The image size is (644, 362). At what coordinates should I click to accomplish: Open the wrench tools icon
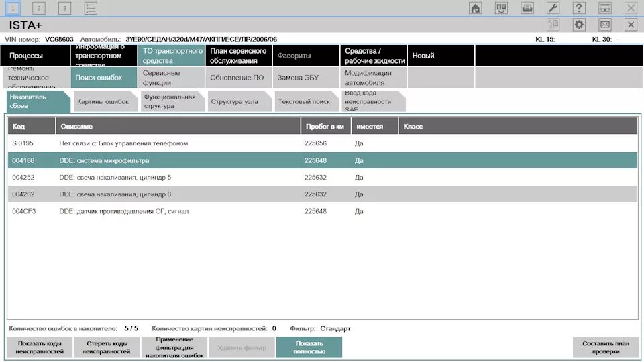tap(553, 8)
